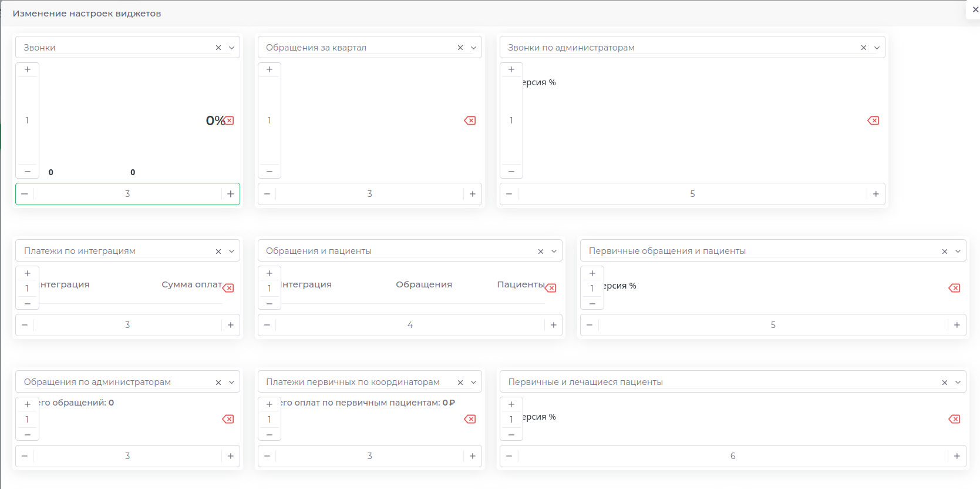Open Первичные и лечащиеся пациенты dropdown

pos(958,383)
